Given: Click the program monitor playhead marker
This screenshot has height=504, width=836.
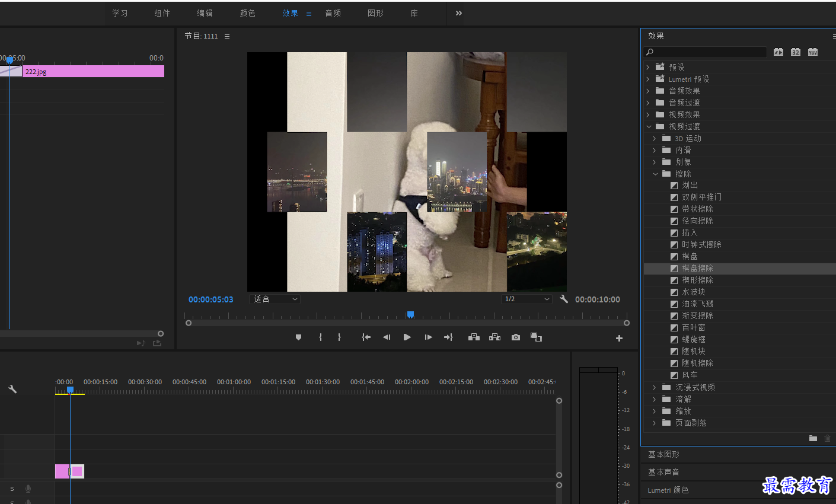Looking at the screenshot, I should pos(410,315).
